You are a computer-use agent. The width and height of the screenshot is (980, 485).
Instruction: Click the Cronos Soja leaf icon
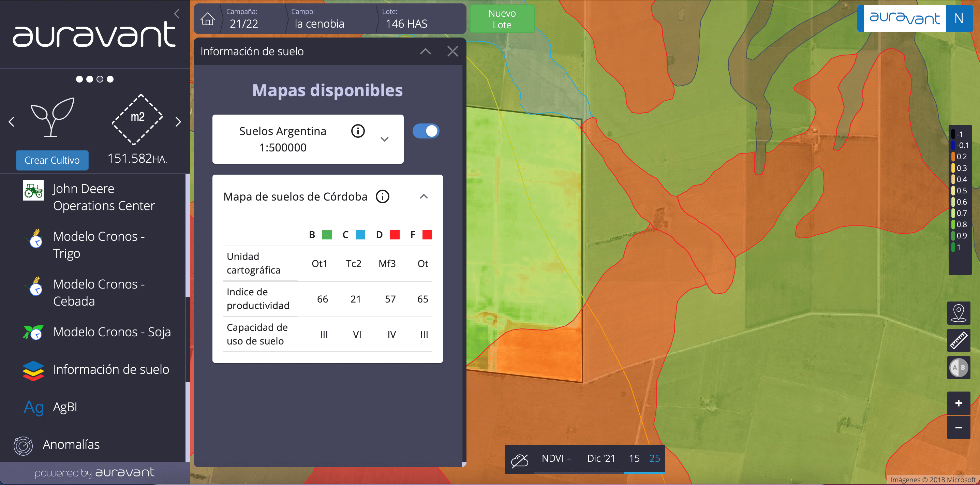click(x=33, y=333)
